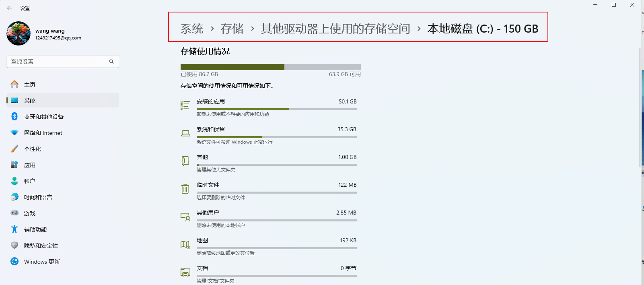Go to 其他驱动器上使用的存储空间 breadcrumb

point(335,29)
